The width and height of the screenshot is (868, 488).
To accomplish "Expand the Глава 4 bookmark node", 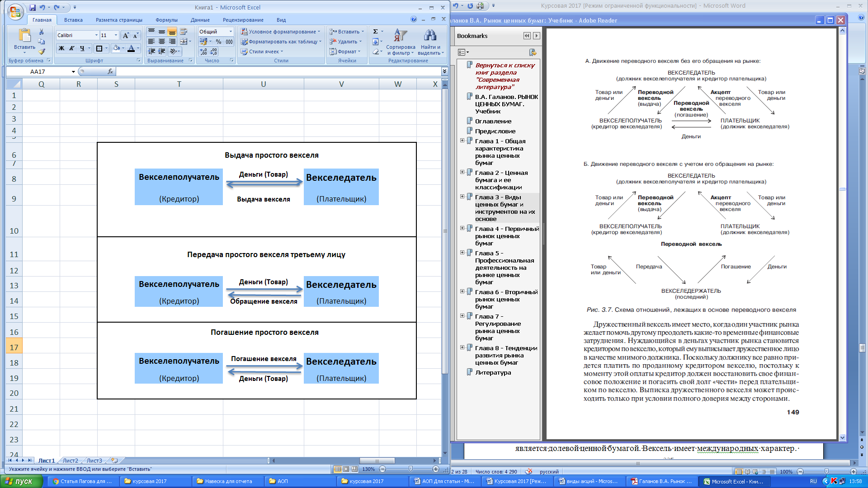I will 462,228.
